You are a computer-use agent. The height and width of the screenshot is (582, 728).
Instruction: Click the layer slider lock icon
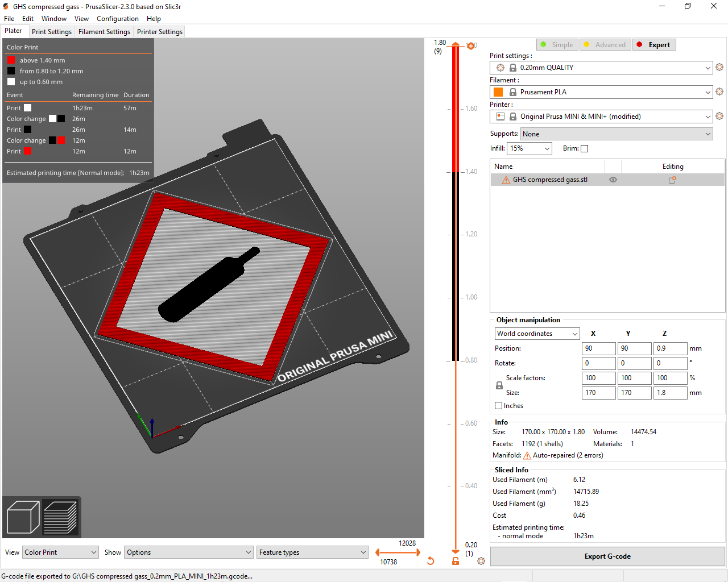pos(456,561)
